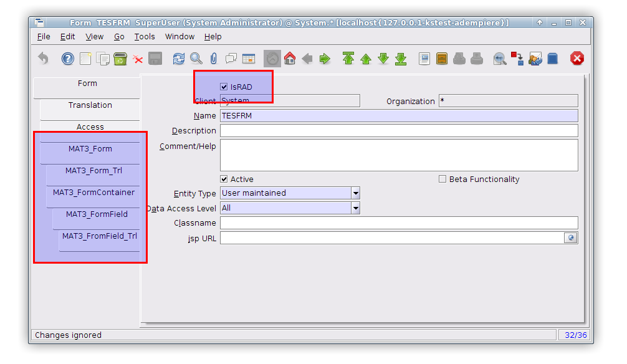This screenshot has height=364, width=627.
Task: Open Zoom Across via magnifier with arrow icon
Action: 500,59
